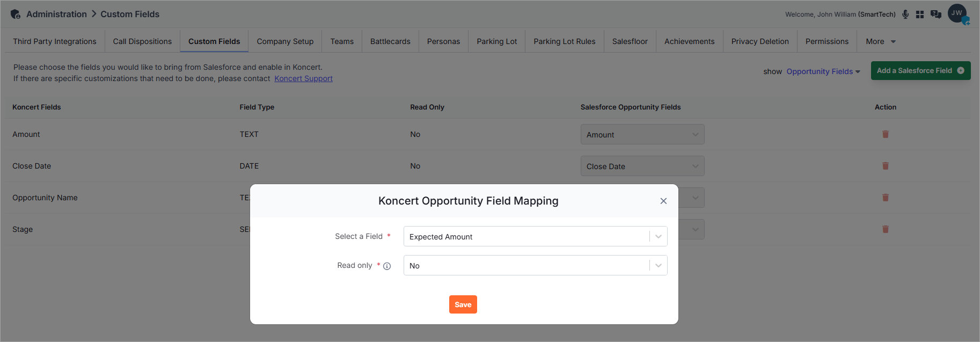Click the Read Only column header
980x342 pixels.
(x=427, y=107)
